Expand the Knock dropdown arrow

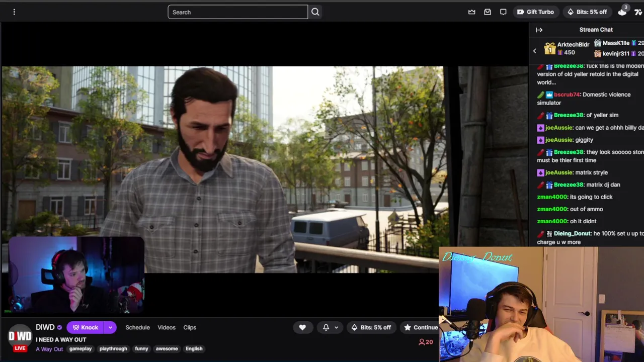tap(110, 327)
